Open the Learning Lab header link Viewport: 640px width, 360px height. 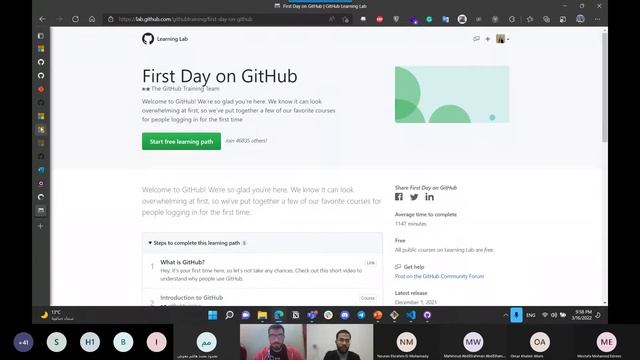click(x=172, y=39)
